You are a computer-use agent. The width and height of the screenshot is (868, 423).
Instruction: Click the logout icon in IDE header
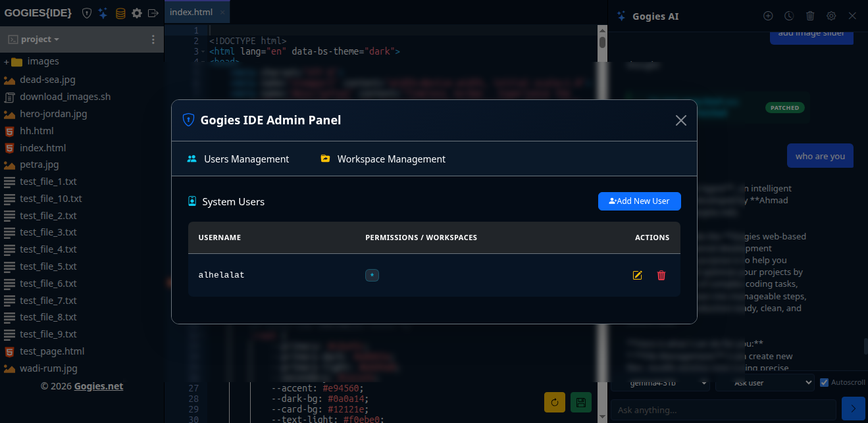153,13
